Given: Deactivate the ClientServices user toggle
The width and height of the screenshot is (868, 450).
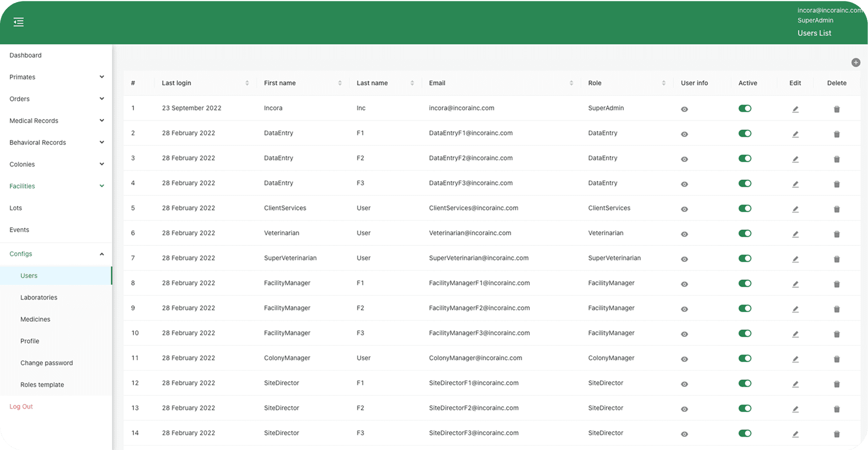Looking at the screenshot, I should tap(744, 208).
